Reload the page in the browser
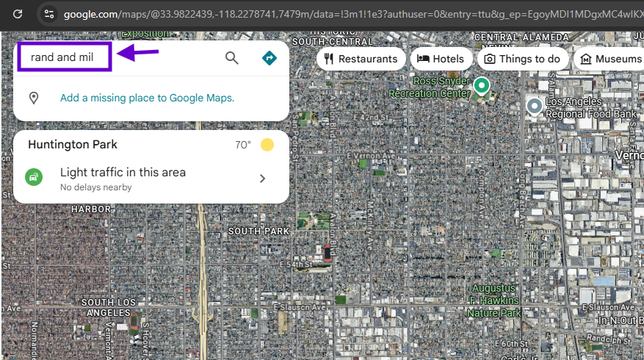This screenshot has height=360, width=644. (18, 15)
